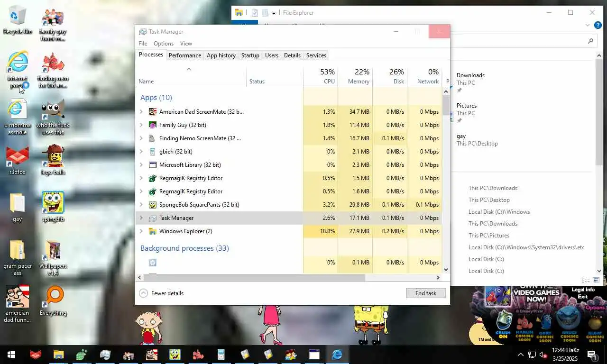Toggle the Crush ON character in Nemo ScreenMate
607x364 pixels.
click(x=503, y=325)
